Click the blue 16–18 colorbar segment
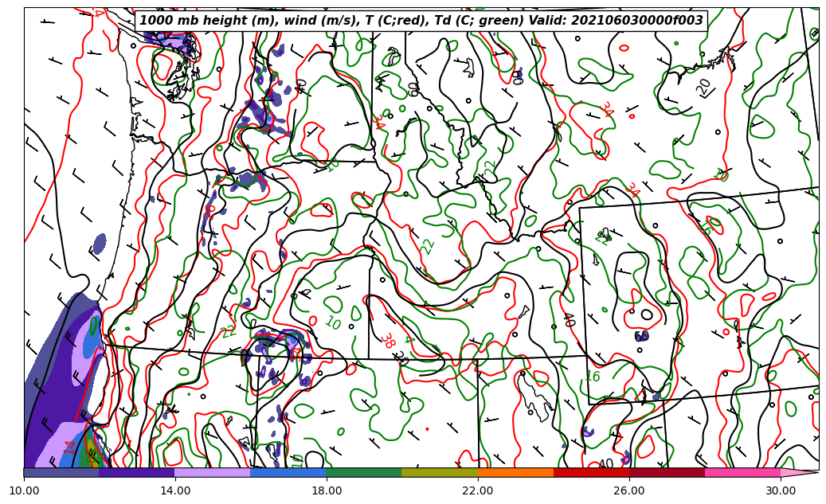The width and height of the screenshot is (826, 504). point(288,472)
